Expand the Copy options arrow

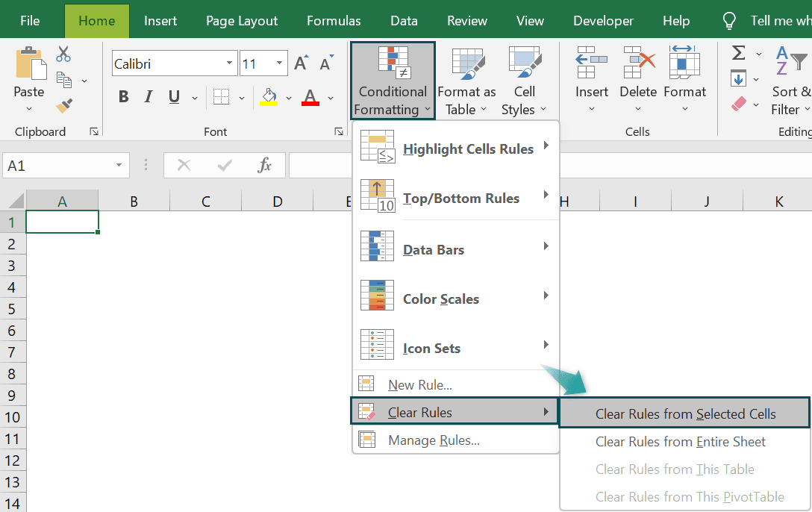point(84,81)
